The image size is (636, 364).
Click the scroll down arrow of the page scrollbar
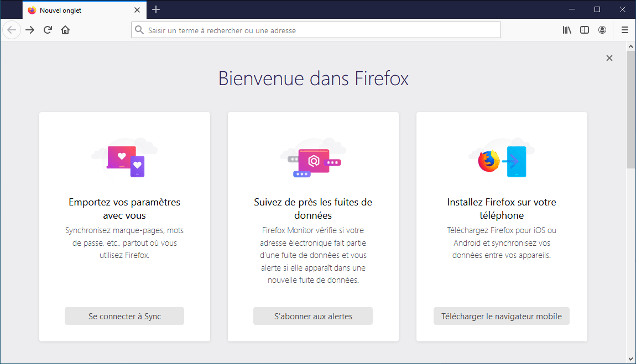pos(630,358)
